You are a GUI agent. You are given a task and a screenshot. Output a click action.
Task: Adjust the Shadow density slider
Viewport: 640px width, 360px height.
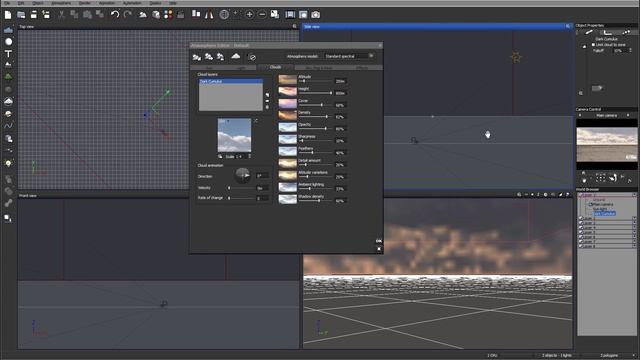(x=316, y=200)
